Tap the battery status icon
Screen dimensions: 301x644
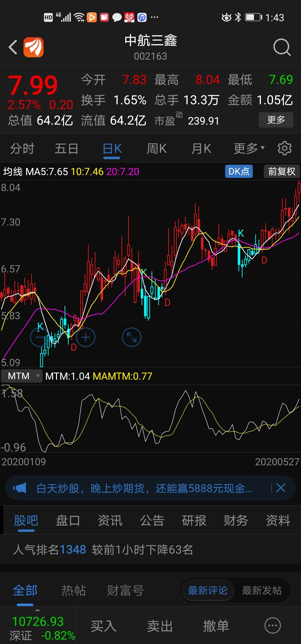(x=253, y=17)
